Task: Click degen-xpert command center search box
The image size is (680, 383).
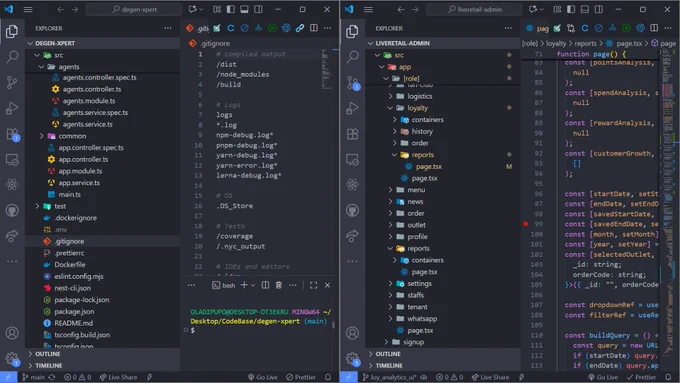Action: click(x=134, y=9)
